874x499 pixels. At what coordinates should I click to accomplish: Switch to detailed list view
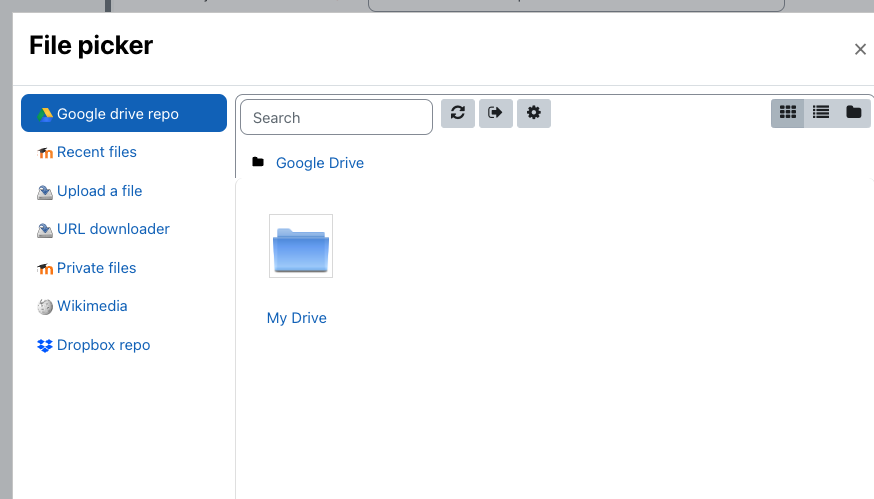pos(820,113)
